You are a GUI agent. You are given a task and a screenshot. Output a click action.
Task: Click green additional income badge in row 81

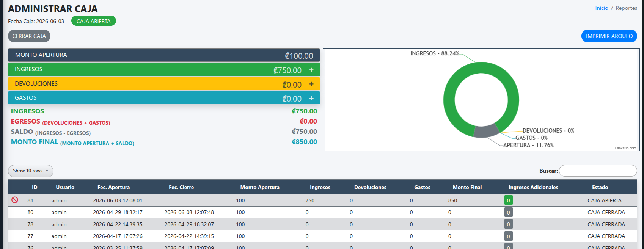point(509,200)
